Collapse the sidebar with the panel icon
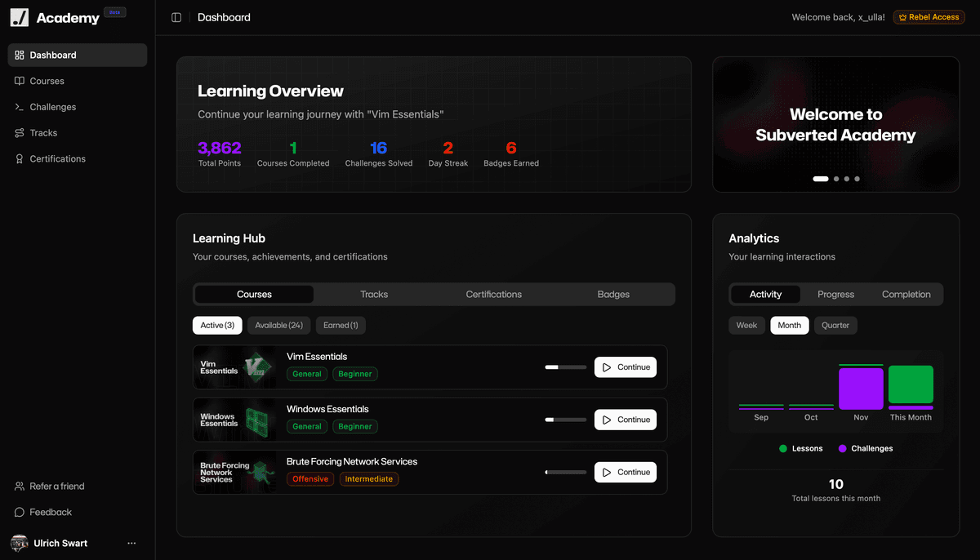Screen dimensions: 980x560 176,16
